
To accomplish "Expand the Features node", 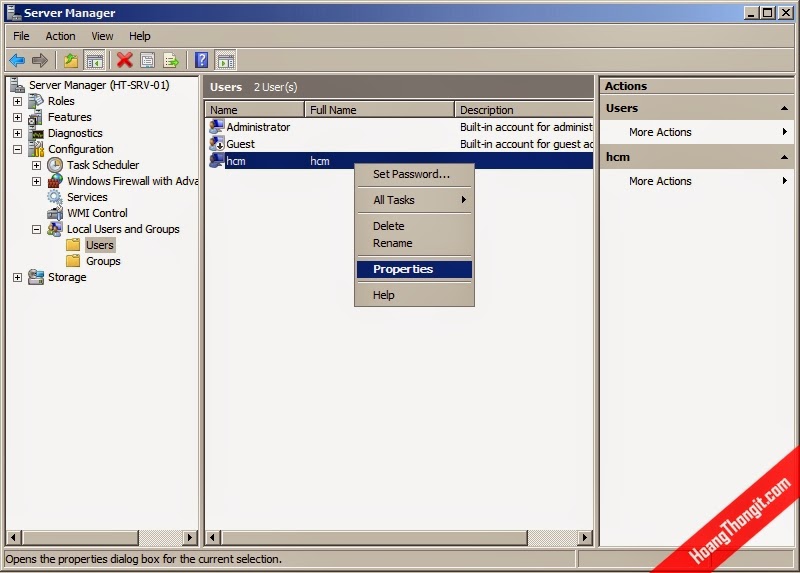I will point(17,117).
